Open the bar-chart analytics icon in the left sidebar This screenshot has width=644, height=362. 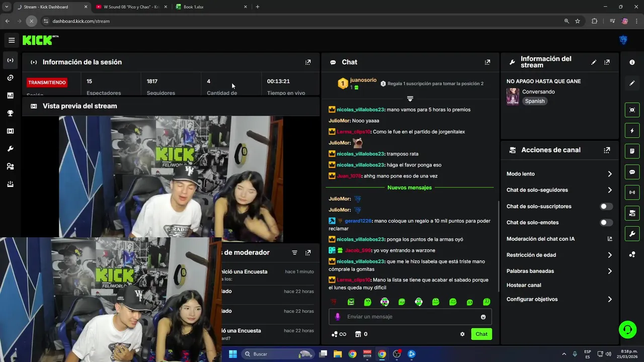click(10, 96)
